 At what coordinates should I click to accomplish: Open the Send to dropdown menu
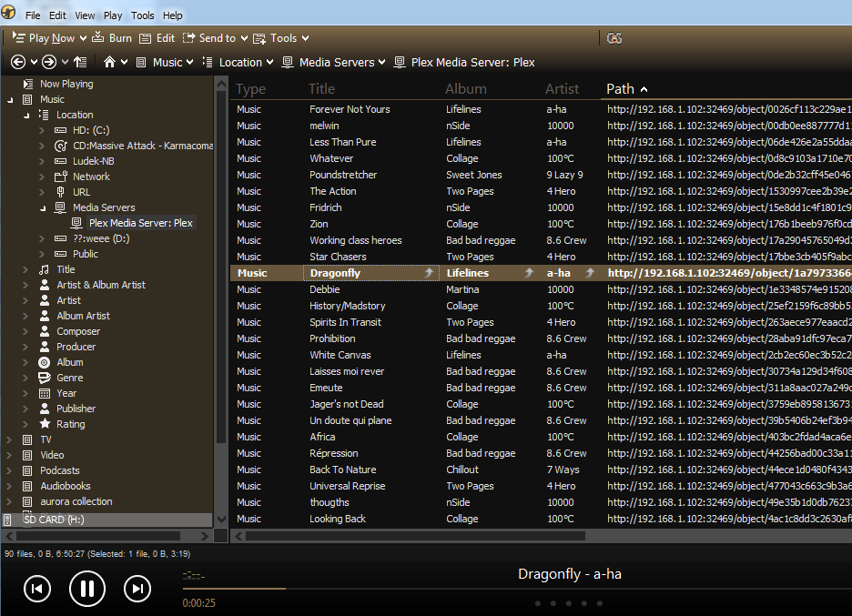click(242, 38)
